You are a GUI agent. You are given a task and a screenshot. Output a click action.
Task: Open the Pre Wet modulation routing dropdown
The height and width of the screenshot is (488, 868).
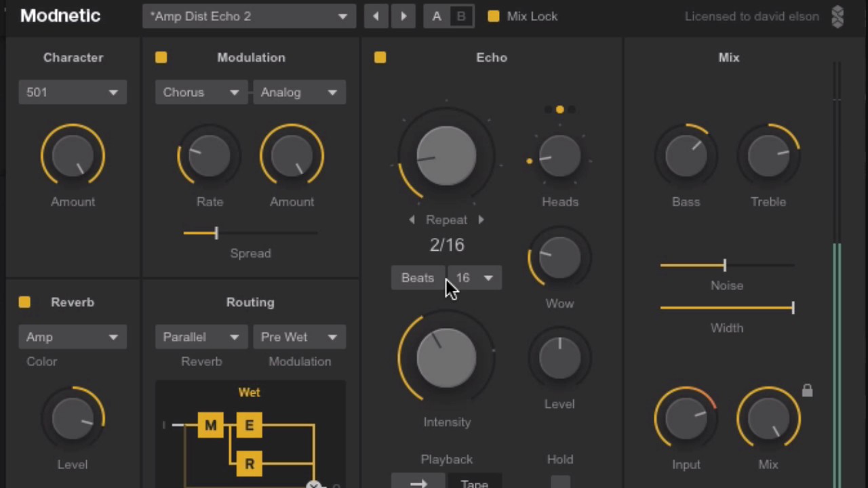pyautogui.click(x=299, y=337)
